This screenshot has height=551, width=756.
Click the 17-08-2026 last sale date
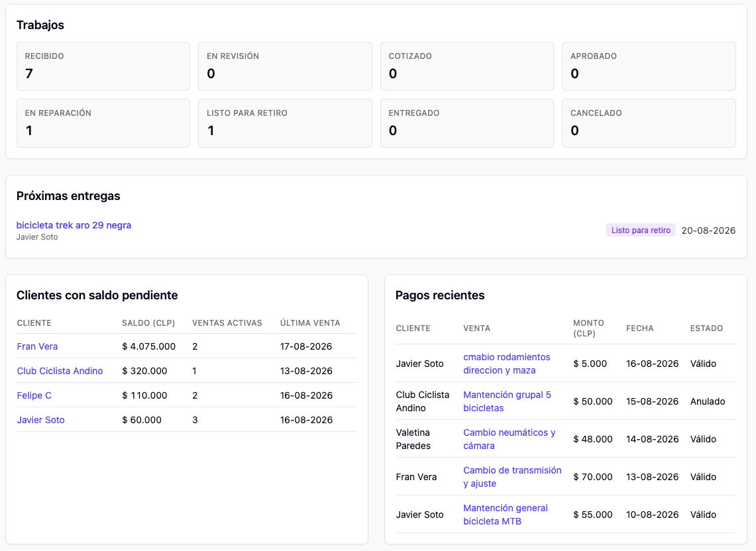click(306, 346)
